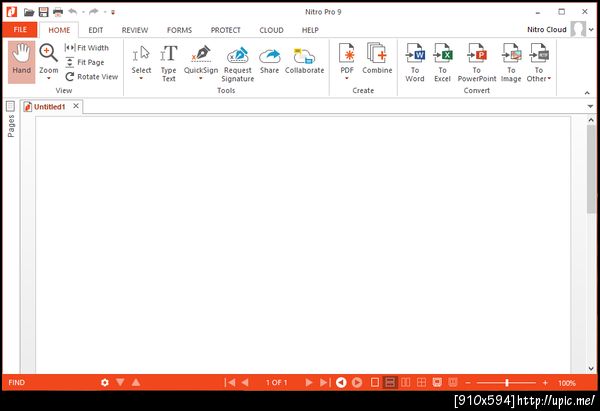Click the FIND field in status bar

(16, 383)
